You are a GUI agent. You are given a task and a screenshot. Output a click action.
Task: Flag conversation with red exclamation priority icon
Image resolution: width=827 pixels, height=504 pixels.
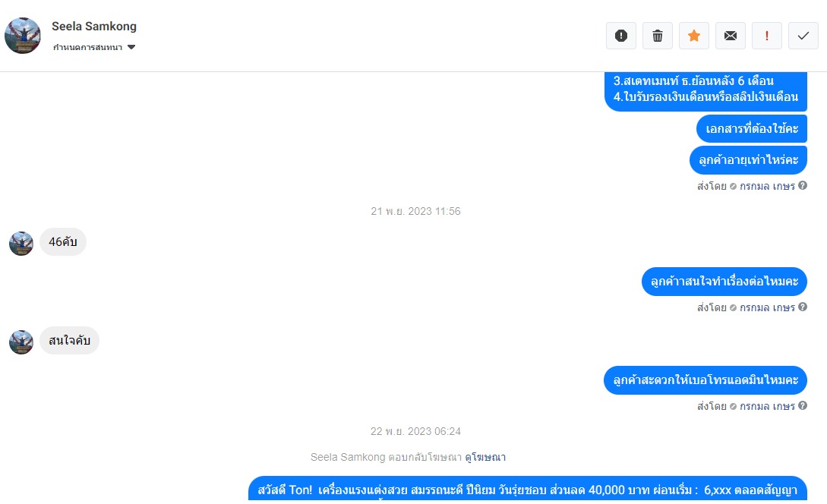coord(767,36)
